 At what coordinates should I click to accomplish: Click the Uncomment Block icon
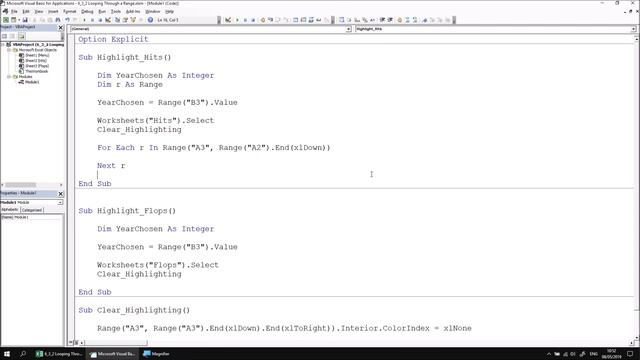415,20
